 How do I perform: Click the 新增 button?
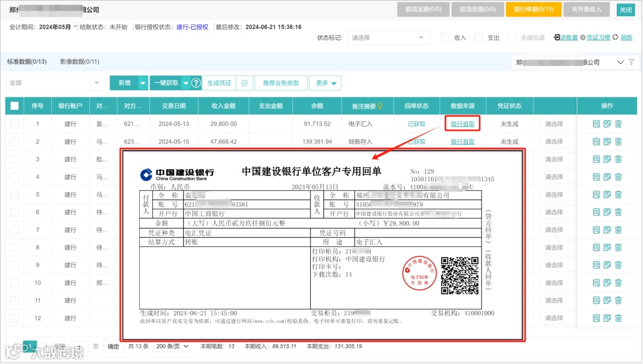pyautogui.click(x=124, y=83)
